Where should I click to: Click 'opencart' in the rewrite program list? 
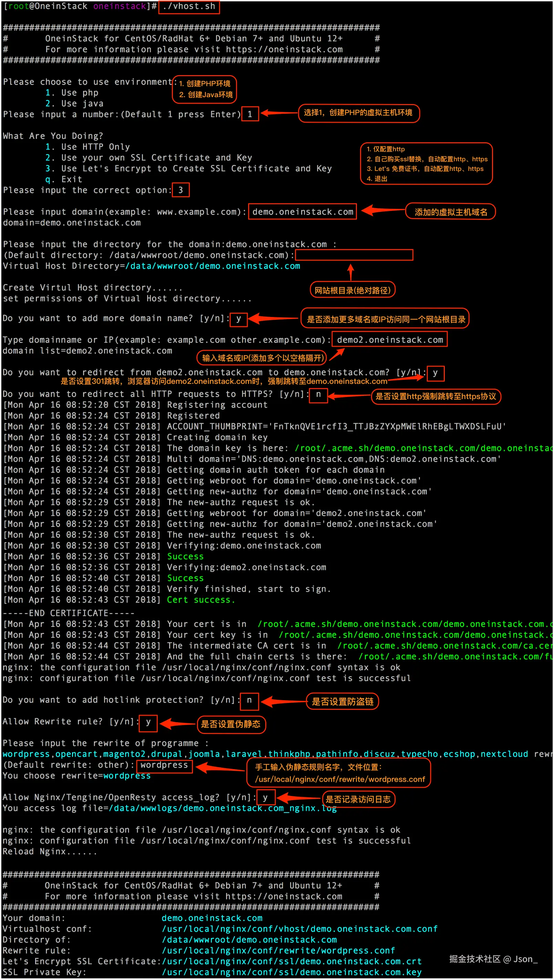[x=76, y=754]
